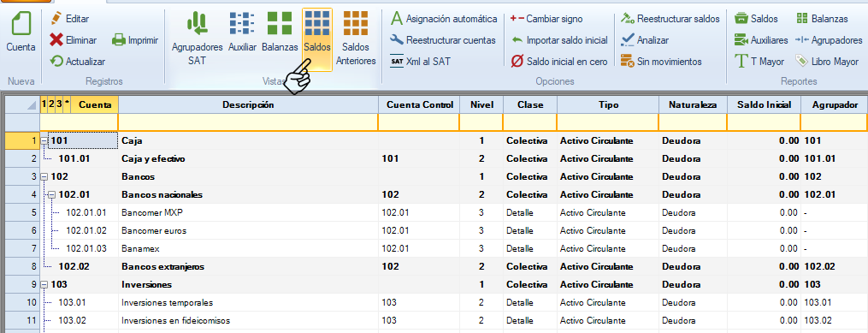The width and height of the screenshot is (868, 333).
Task: Click Inversiones temporales cell
Action: 249,302
